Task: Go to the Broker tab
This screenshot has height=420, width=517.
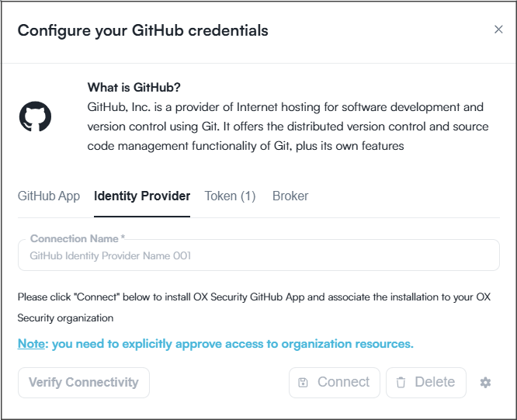Action: [x=290, y=196]
